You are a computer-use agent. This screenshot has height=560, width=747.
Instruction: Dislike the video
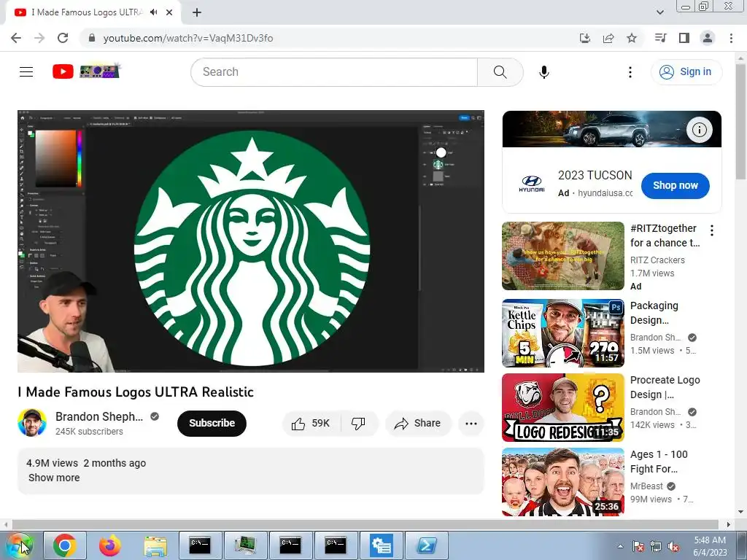(x=359, y=424)
